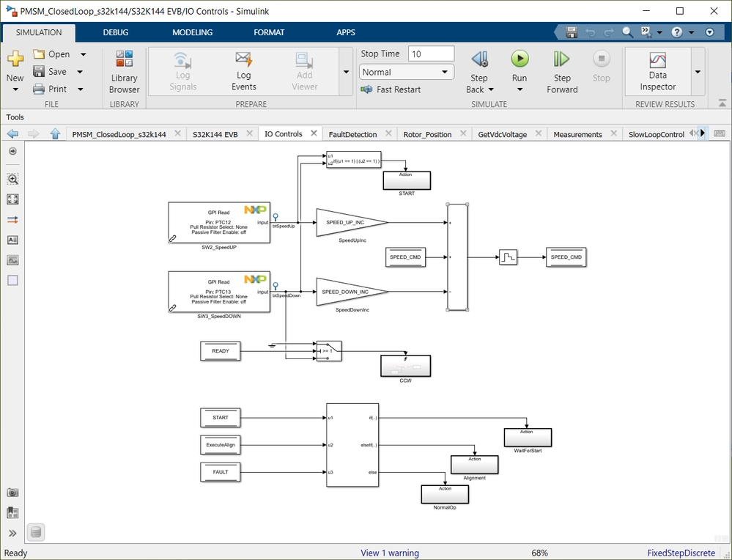Open the Measurements tab
The image size is (732, 560).
(x=577, y=135)
